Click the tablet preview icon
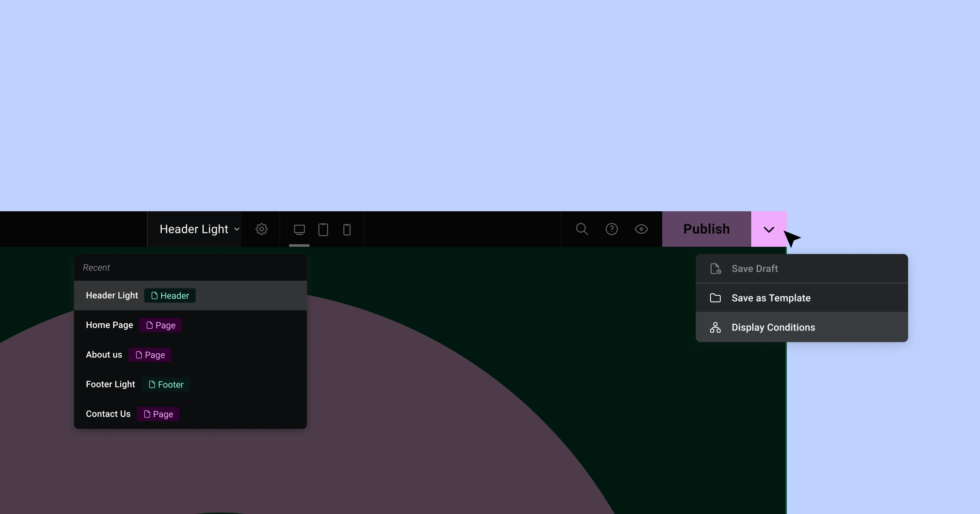This screenshot has height=514, width=980. (323, 229)
